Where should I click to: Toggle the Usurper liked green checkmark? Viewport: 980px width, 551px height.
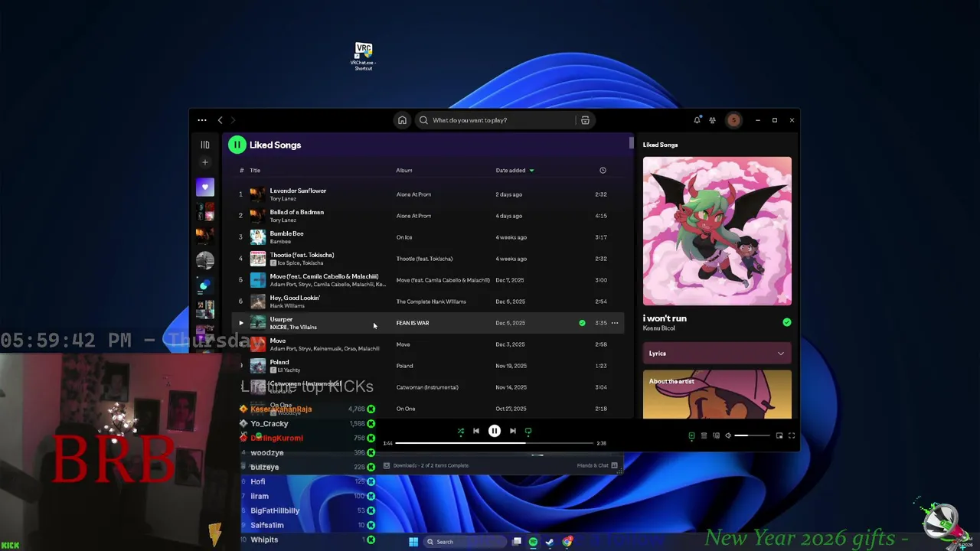[582, 323]
